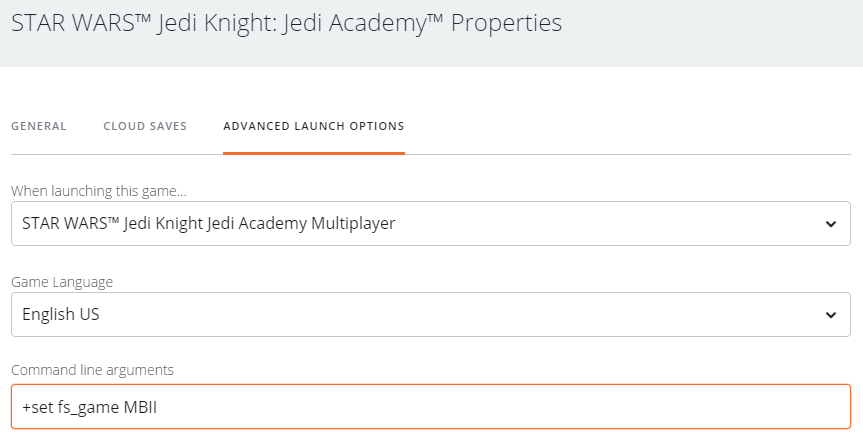Click the gray header bar beside the title
This screenshot has height=441, width=863.
[720, 30]
